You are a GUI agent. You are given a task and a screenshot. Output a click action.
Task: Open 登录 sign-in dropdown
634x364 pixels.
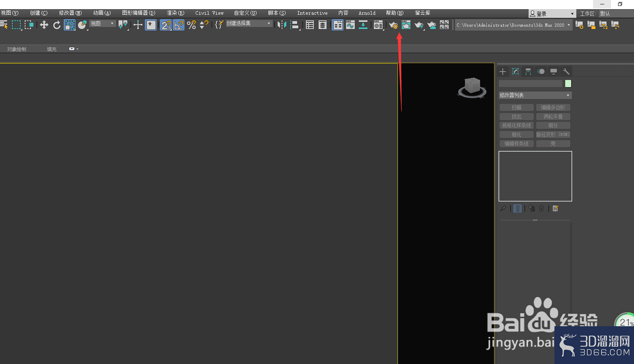click(552, 14)
